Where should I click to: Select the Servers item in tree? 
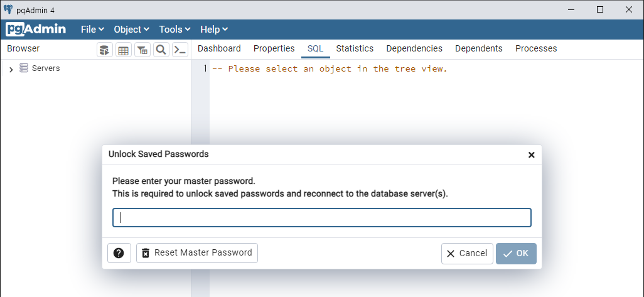[x=46, y=68]
